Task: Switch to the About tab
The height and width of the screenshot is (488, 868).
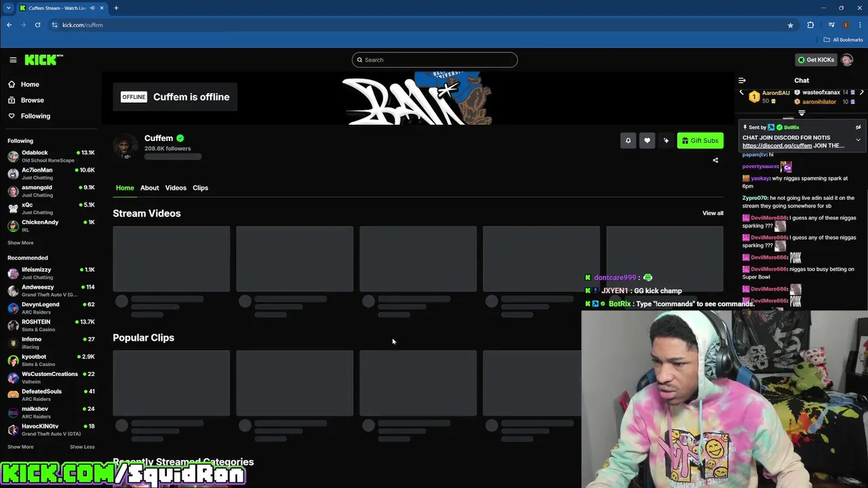Action: [149, 188]
